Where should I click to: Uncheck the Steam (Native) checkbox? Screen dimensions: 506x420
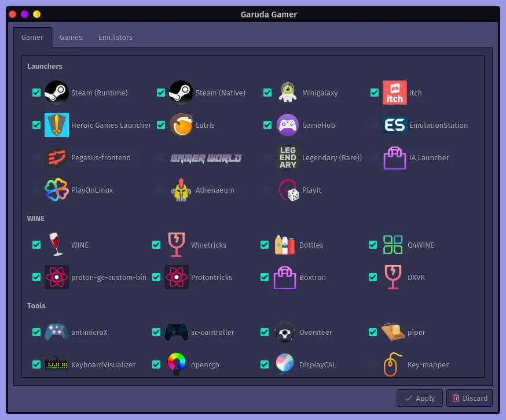(x=161, y=93)
